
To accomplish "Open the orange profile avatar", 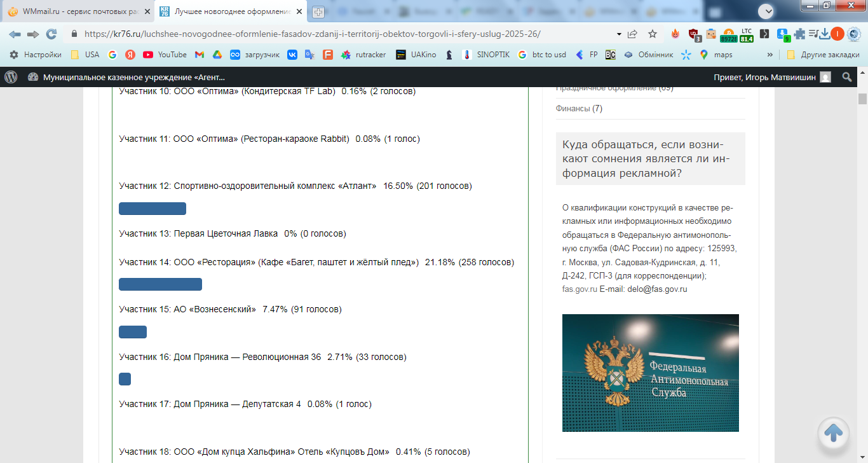I will pyautogui.click(x=838, y=34).
